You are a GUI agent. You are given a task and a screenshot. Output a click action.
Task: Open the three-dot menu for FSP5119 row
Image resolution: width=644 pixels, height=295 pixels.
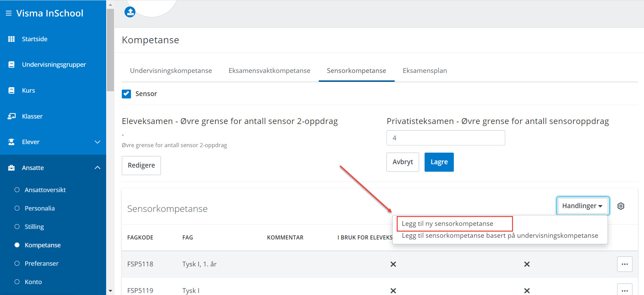(x=625, y=290)
